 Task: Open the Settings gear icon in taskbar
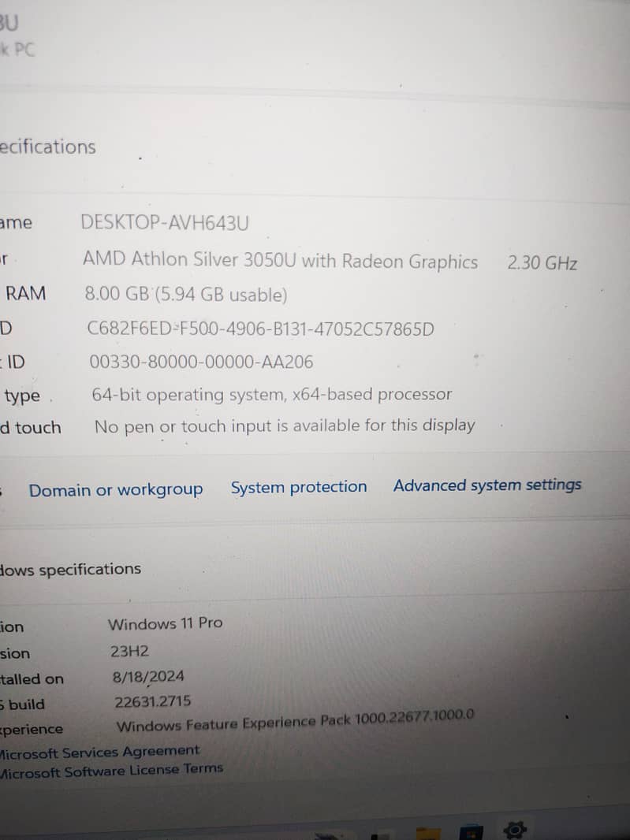point(514,830)
